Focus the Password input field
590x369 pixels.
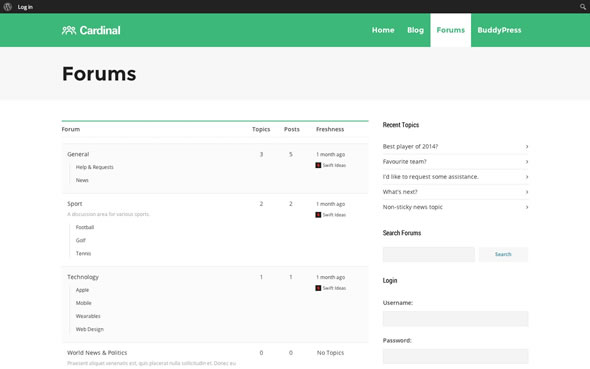tap(455, 356)
